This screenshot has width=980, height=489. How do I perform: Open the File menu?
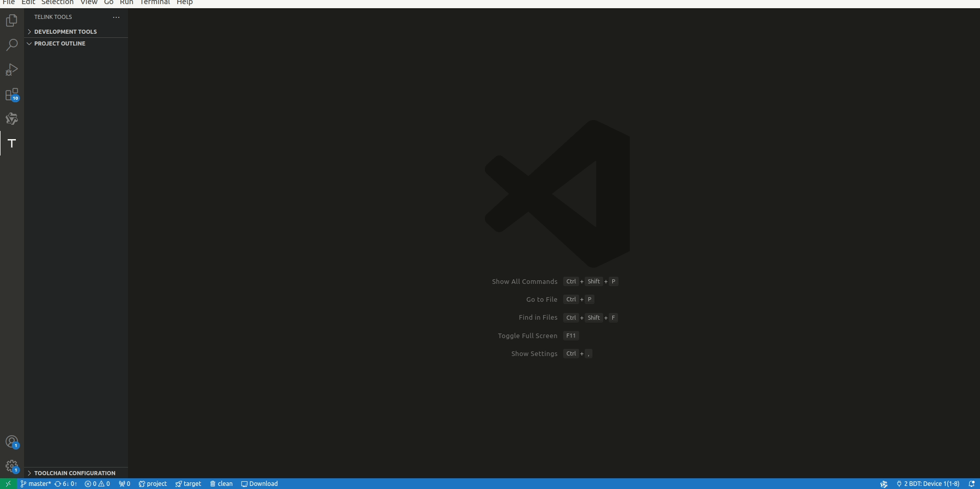coord(9,3)
